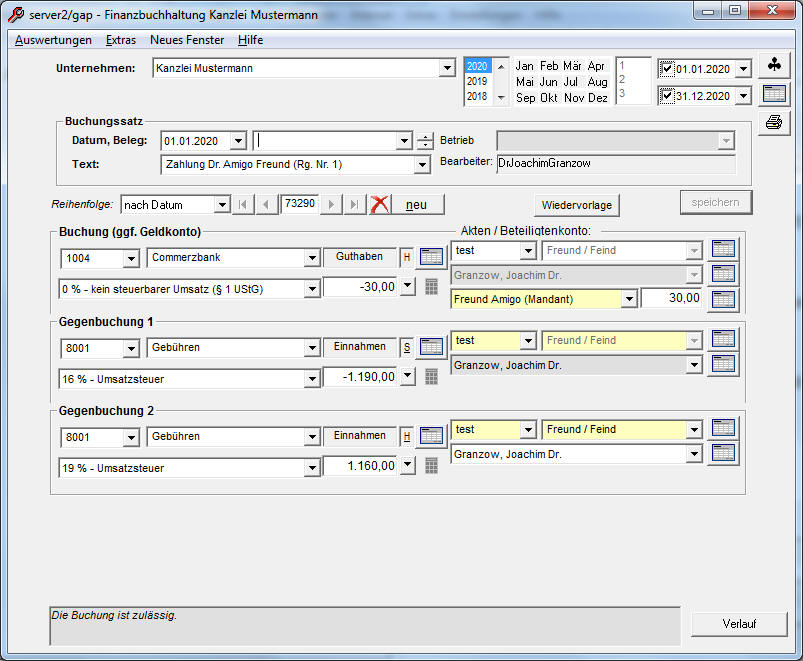Select month Okt in the month grid
This screenshot has width=803, height=661.
click(548, 98)
